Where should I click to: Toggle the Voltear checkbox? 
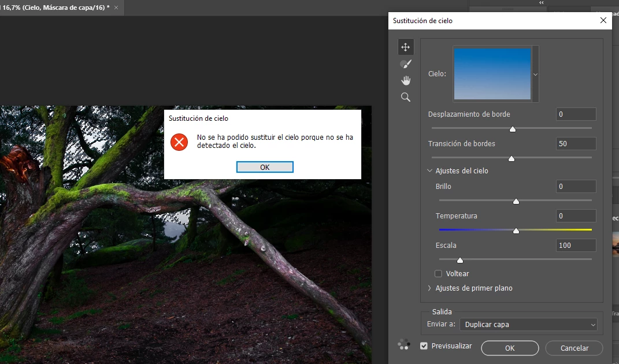(x=438, y=274)
